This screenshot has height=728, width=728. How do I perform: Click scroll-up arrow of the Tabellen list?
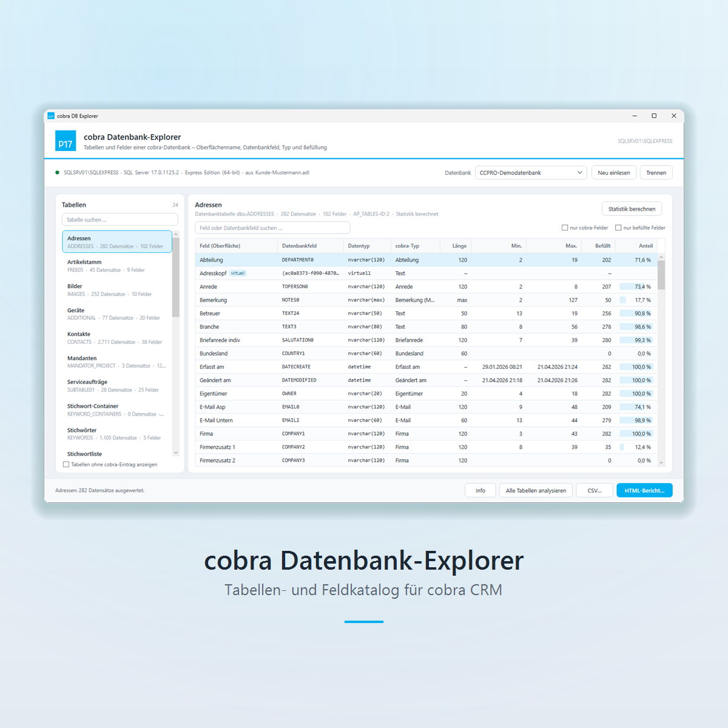pos(176,234)
